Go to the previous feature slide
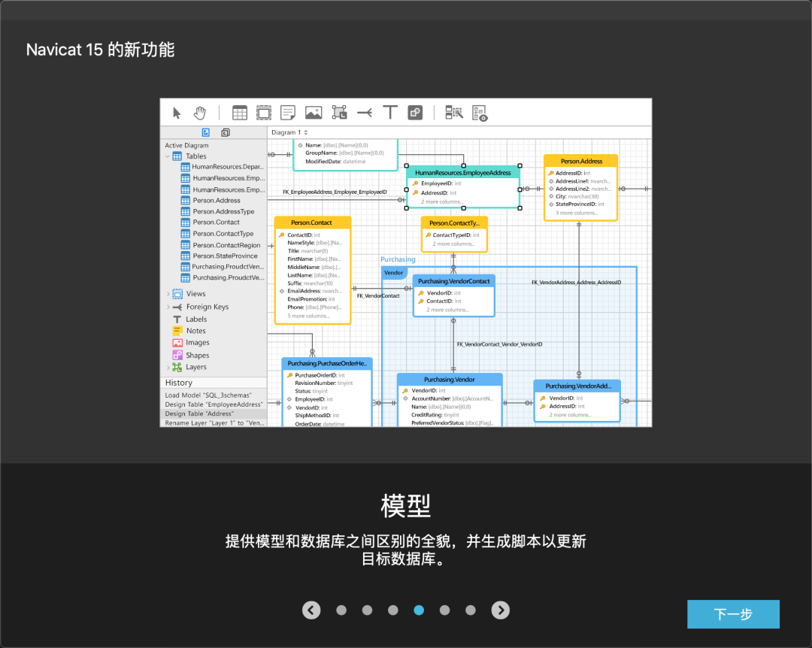 311,610
